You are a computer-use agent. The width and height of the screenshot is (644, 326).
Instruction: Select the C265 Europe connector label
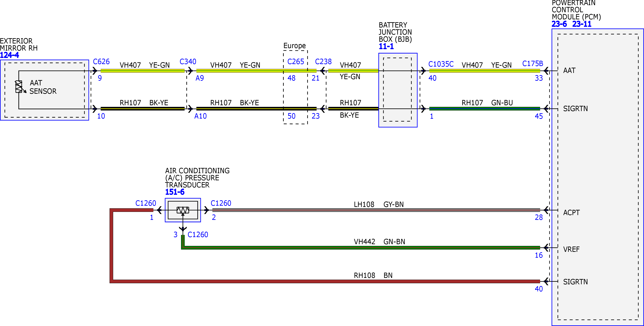[x=295, y=61]
